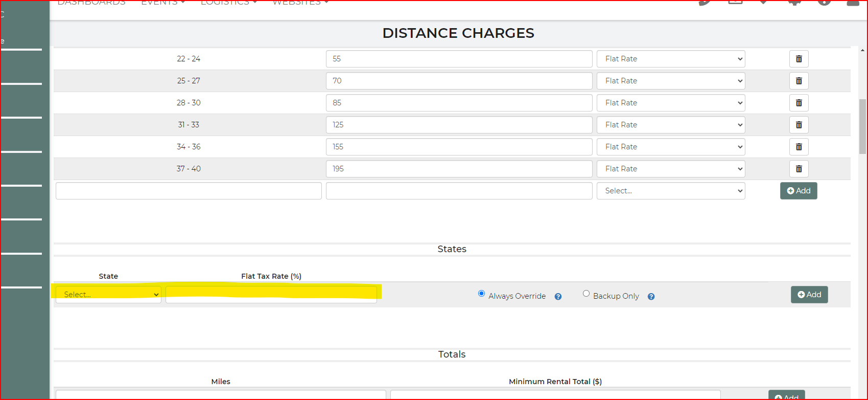Delete the 22 - 24 distance row
Viewport: 868px width, 400px height.
799,59
